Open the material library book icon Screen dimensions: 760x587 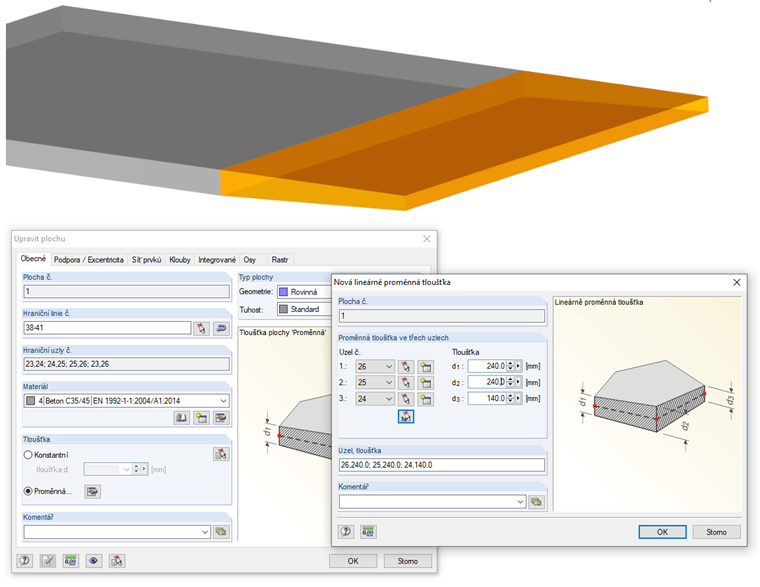[182, 417]
